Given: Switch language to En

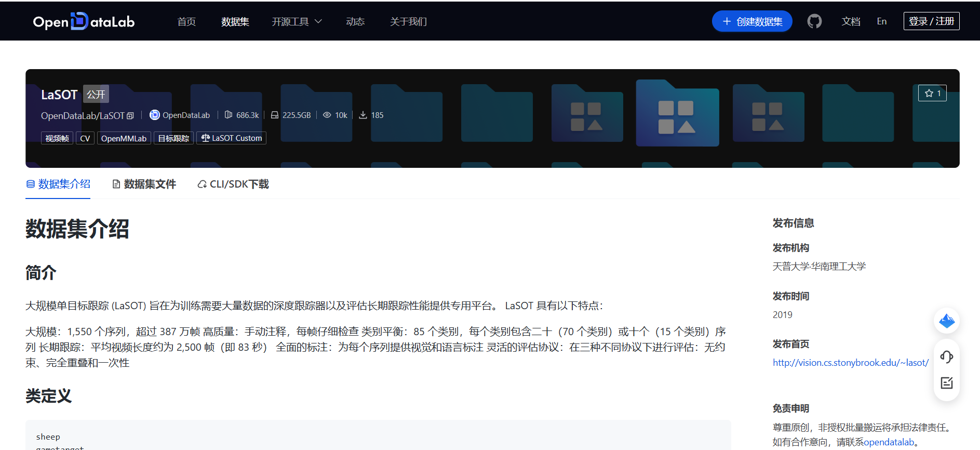Looking at the screenshot, I should tap(882, 21).
